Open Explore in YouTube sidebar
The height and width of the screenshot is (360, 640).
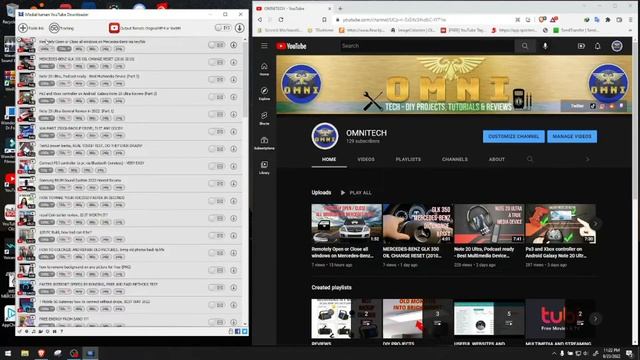tap(264, 93)
